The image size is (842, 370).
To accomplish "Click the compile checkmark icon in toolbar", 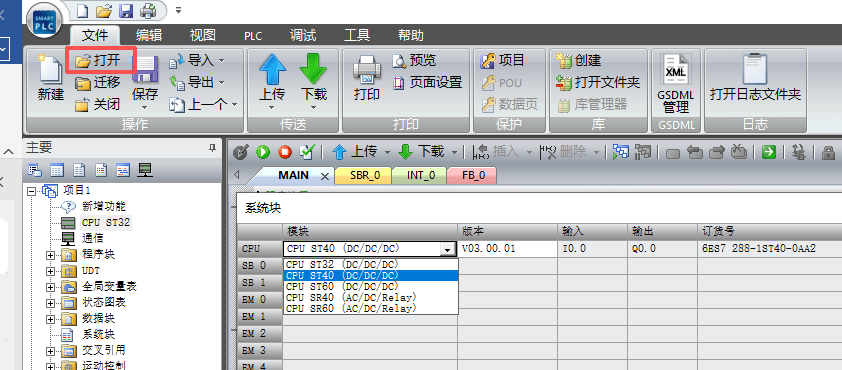I will point(306,153).
